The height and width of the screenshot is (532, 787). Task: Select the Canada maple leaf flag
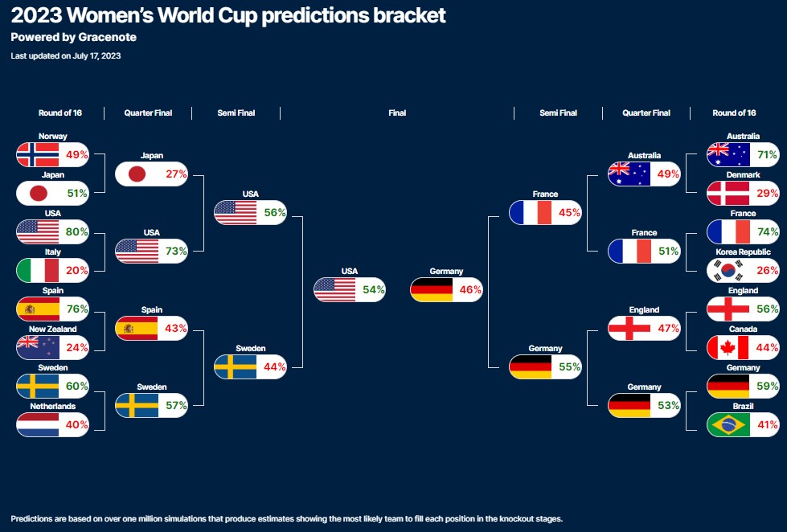(x=728, y=347)
